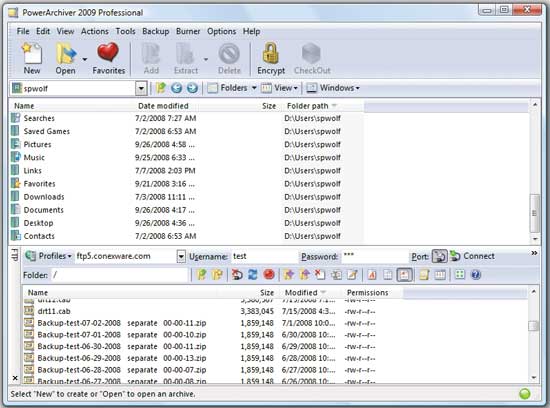Sort FTP list by Permissions column
Image resolution: width=550 pixels, height=408 pixels.
(x=367, y=293)
